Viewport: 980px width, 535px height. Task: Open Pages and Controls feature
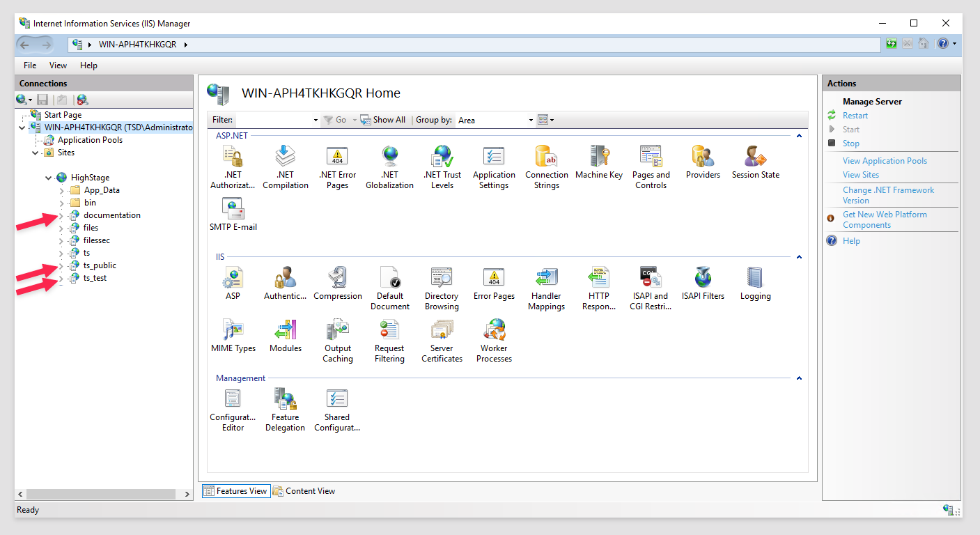651,167
